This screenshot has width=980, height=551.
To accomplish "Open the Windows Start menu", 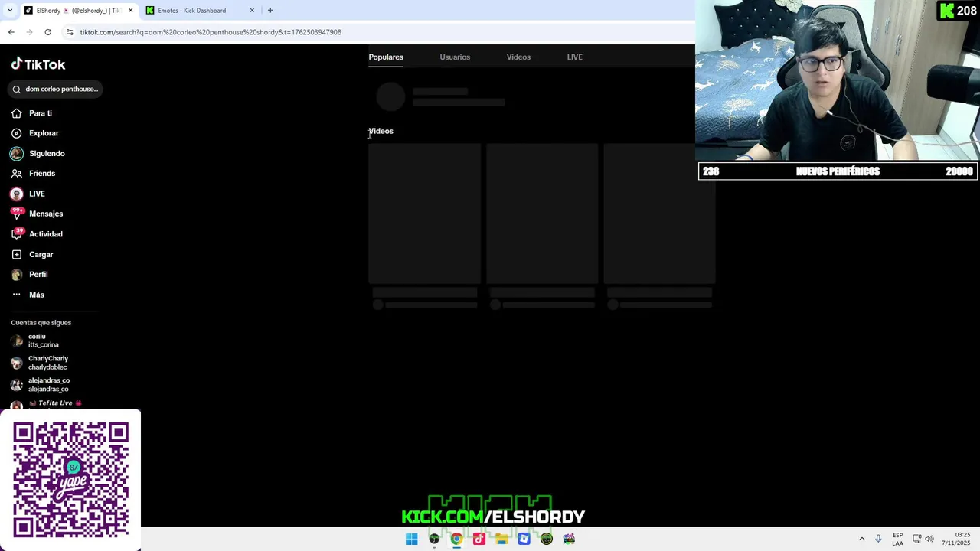I will [x=412, y=539].
